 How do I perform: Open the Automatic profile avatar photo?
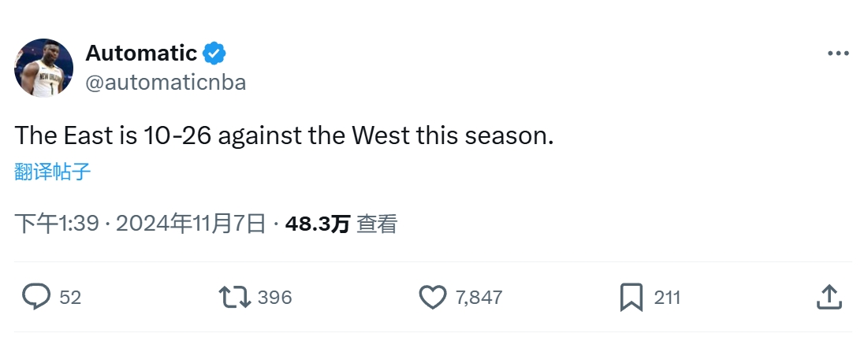pyautogui.click(x=43, y=68)
